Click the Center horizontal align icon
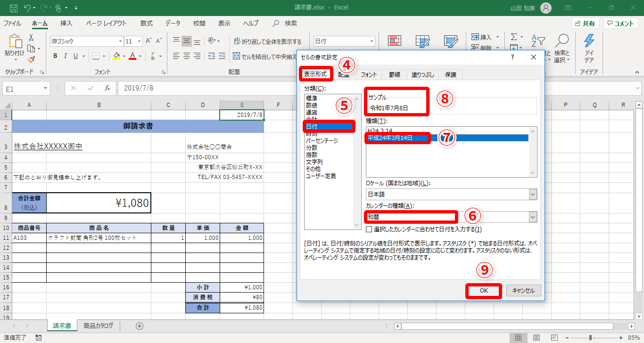The image size is (644, 343). tap(187, 56)
